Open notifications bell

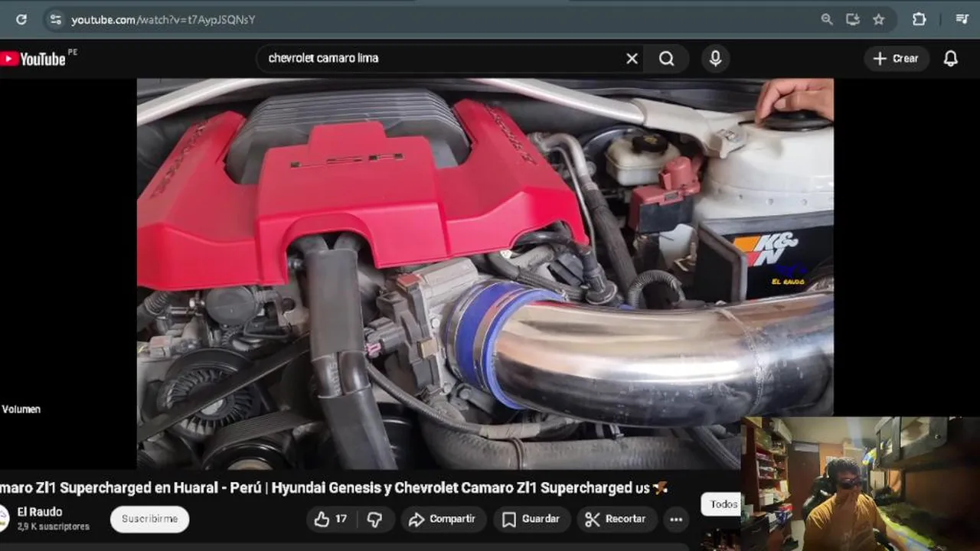(x=951, y=59)
